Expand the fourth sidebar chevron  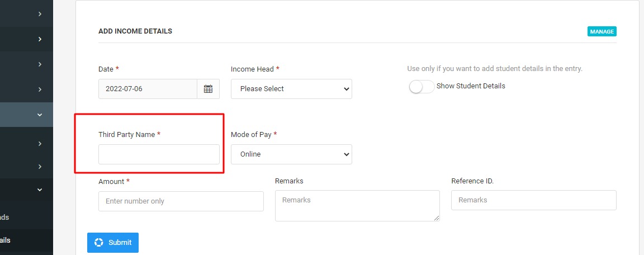pos(40,89)
